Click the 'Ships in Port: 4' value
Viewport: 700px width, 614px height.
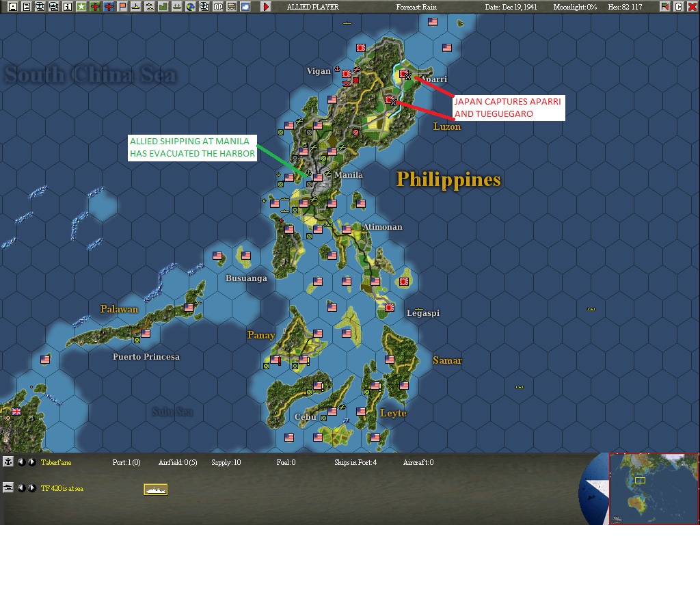pyautogui.click(x=355, y=462)
